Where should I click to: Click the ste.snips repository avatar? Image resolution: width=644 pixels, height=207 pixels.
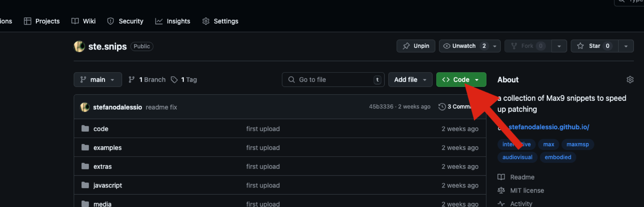tap(79, 47)
